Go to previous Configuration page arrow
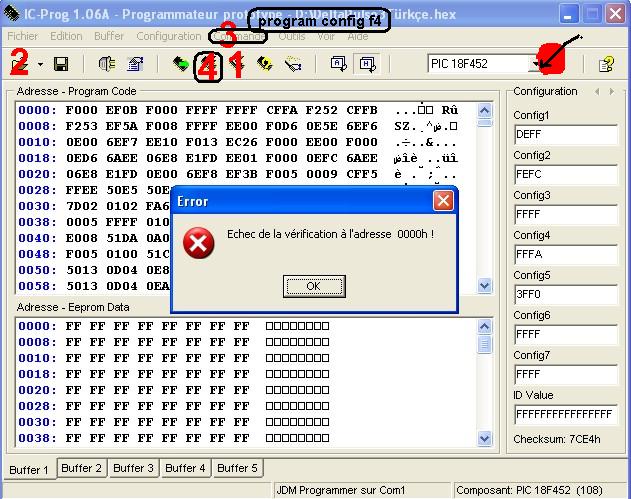This screenshot has width=631, height=499. pyautogui.click(x=597, y=92)
